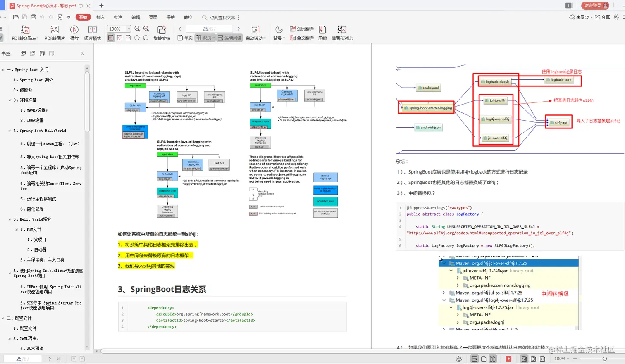625x364 pixels.
Task: Click the 分享 share button
Action: pos(603,17)
